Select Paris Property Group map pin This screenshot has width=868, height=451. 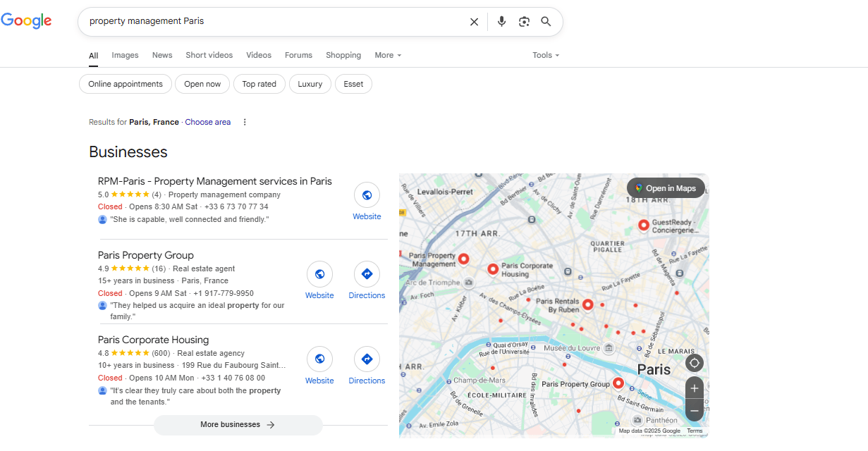coord(618,383)
